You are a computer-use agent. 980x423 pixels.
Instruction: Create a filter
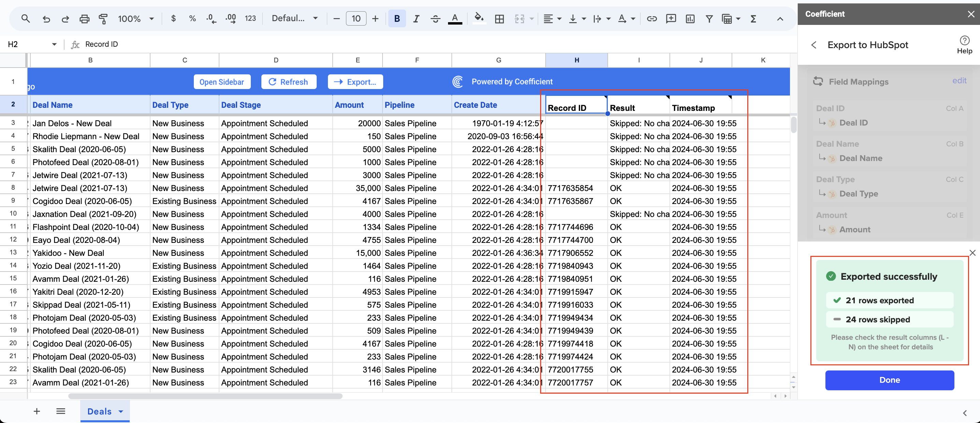709,18
